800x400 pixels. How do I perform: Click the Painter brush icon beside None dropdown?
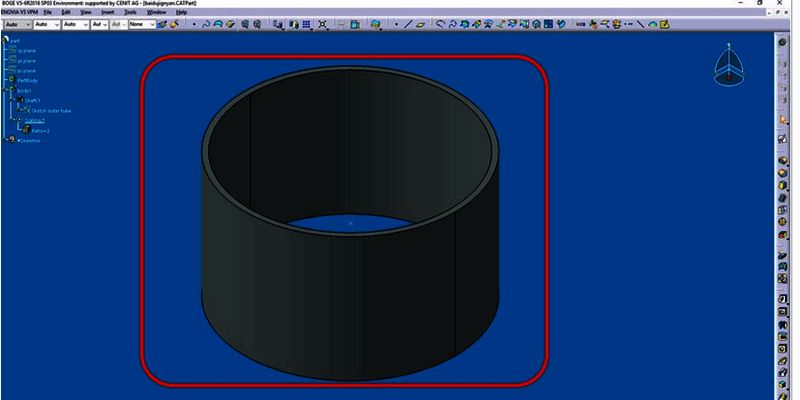[x=161, y=24]
